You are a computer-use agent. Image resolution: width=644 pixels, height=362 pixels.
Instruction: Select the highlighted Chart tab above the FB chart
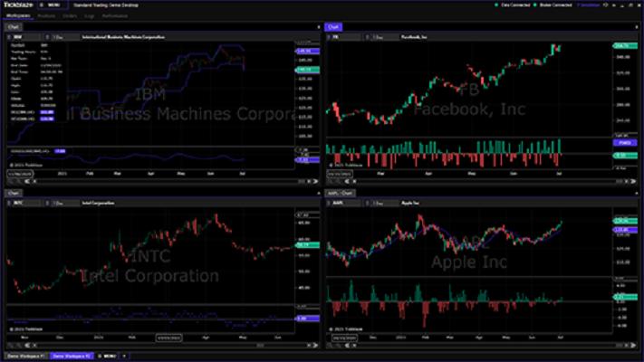333,27
